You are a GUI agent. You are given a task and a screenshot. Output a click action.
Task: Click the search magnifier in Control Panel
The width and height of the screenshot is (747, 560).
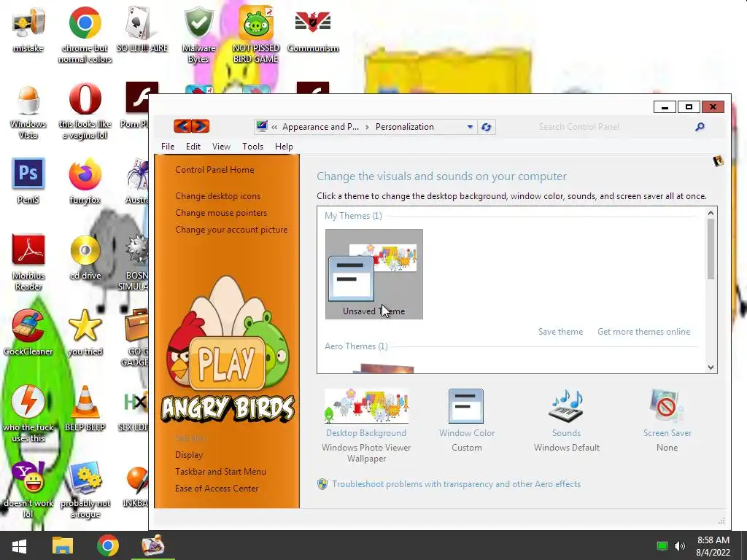pyautogui.click(x=700, y=127)
